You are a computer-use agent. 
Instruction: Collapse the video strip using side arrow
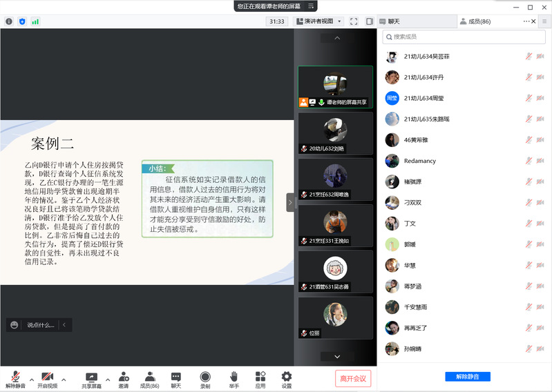point(290,202)
